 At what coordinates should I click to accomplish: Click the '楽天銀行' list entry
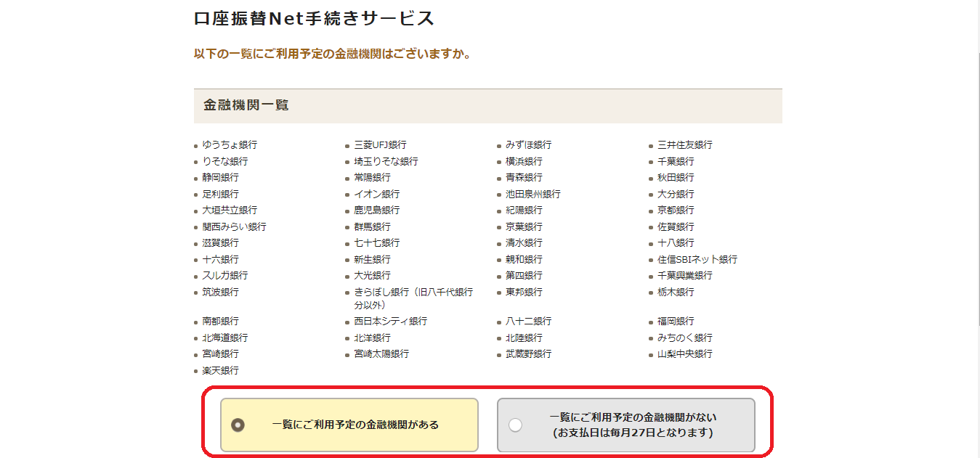pyautogui.click(x=220, y=370)
